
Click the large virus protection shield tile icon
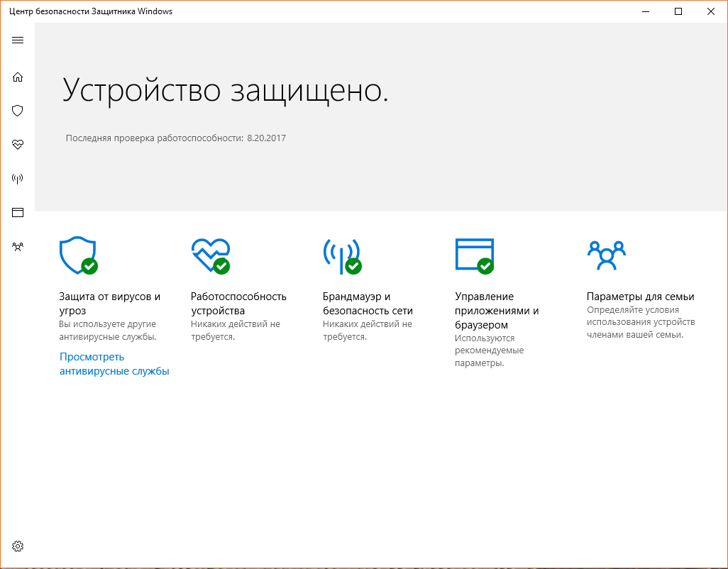(77, 255)
